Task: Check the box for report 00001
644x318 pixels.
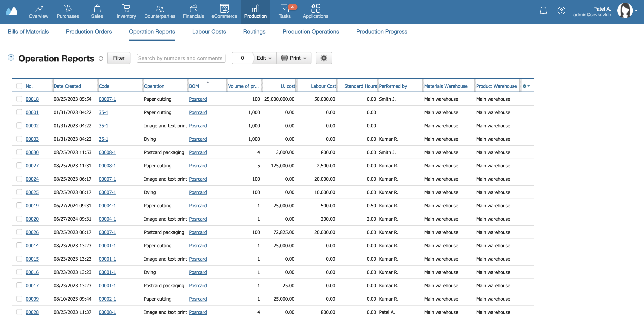Action: point(19,112)
